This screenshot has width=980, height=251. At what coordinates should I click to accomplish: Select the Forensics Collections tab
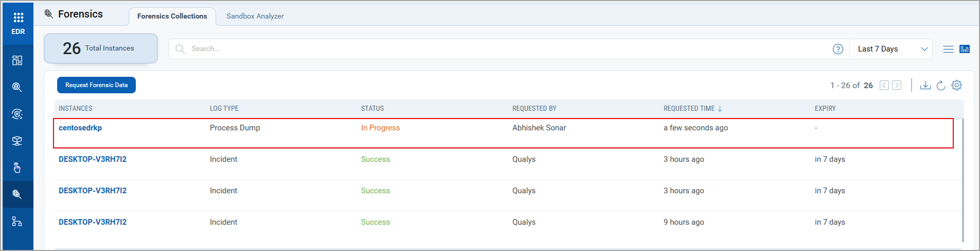[172, 16]
